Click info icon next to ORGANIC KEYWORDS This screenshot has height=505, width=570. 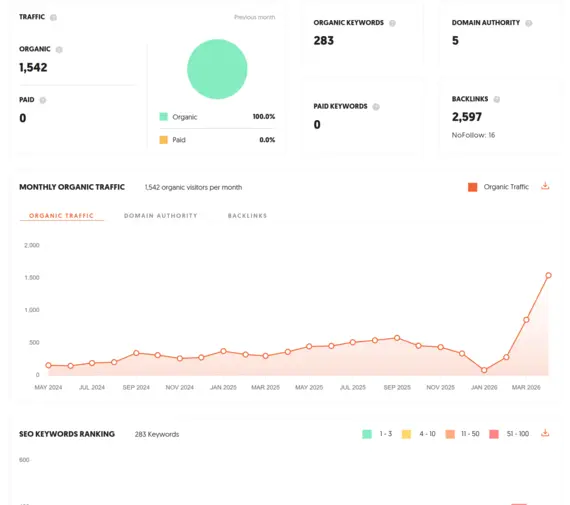pos(392,23)
